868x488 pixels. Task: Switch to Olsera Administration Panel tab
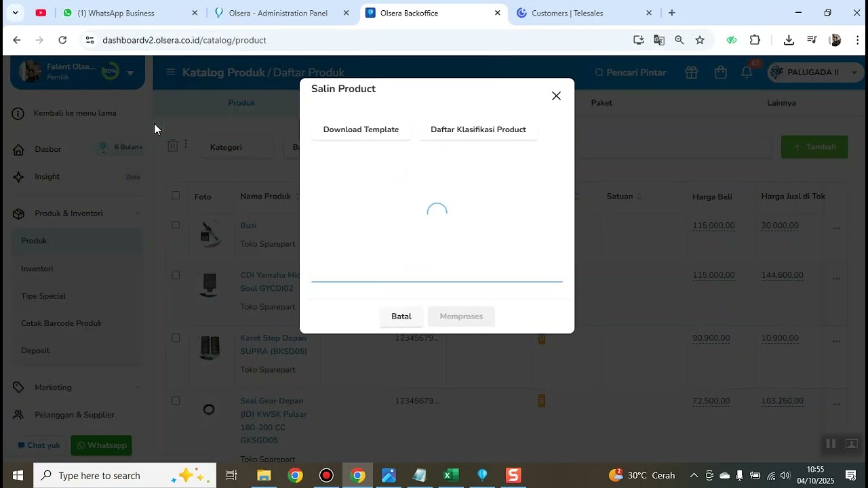pos(281,13)
